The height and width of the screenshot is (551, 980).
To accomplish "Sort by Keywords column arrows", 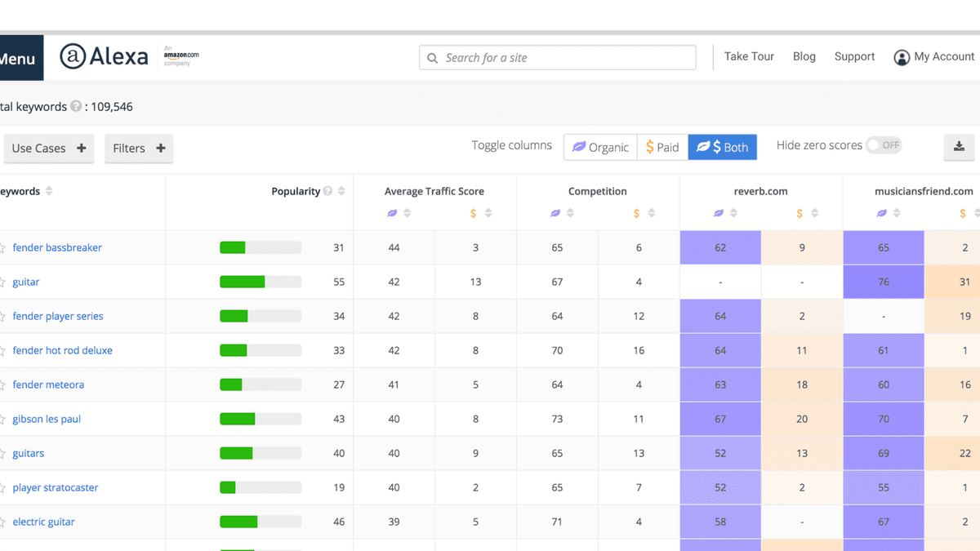I will (49, 192).
